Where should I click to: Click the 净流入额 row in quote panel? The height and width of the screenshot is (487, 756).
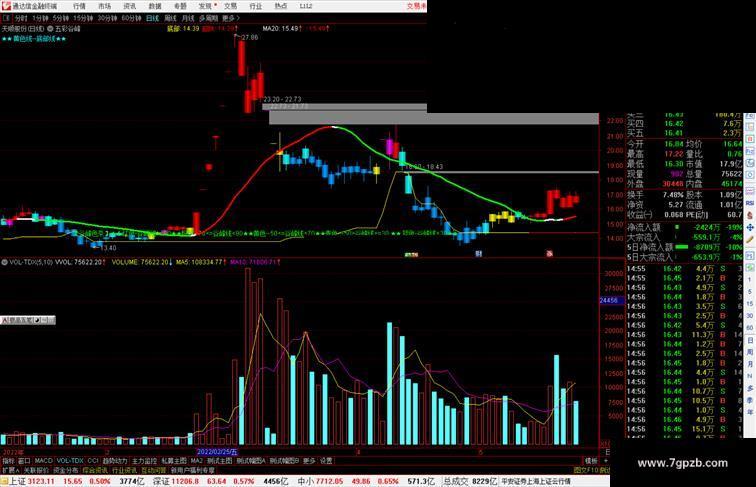click(x=685, y=227)
